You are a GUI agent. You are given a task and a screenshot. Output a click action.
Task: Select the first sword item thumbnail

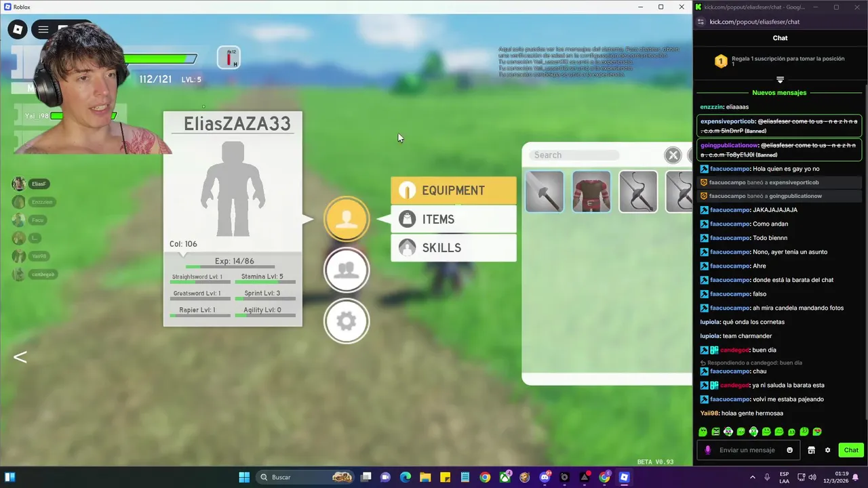(x=544, y=192)
